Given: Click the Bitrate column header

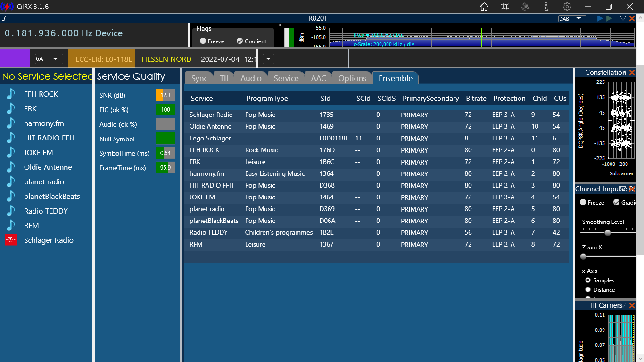Looking at the screenshot, I should click(x=476, y=99).
